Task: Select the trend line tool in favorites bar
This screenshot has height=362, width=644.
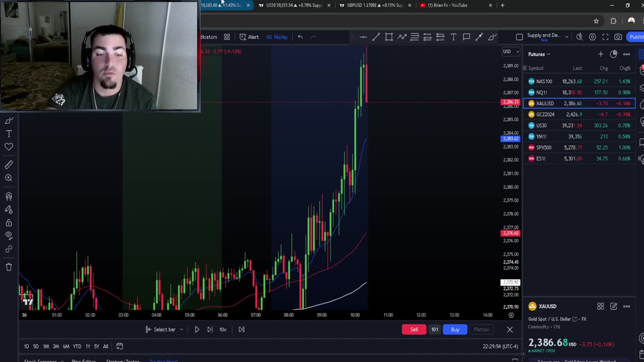Action: 376,37
